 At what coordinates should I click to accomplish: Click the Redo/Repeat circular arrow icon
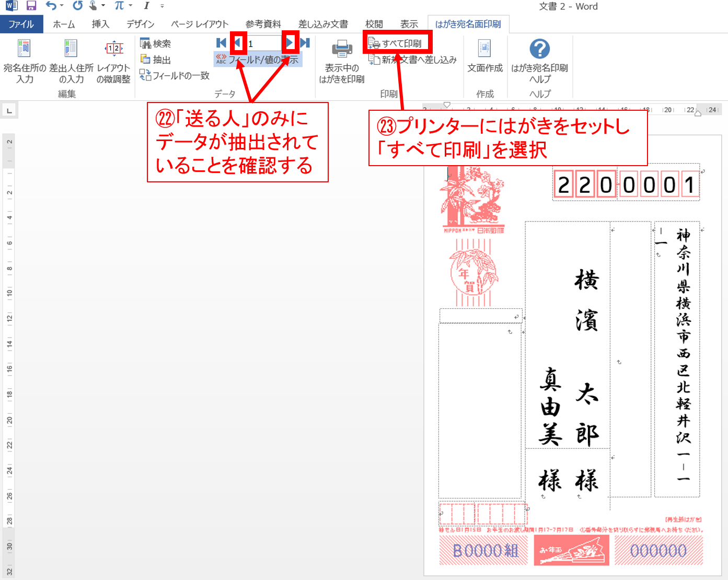click(x=78, y=6)
